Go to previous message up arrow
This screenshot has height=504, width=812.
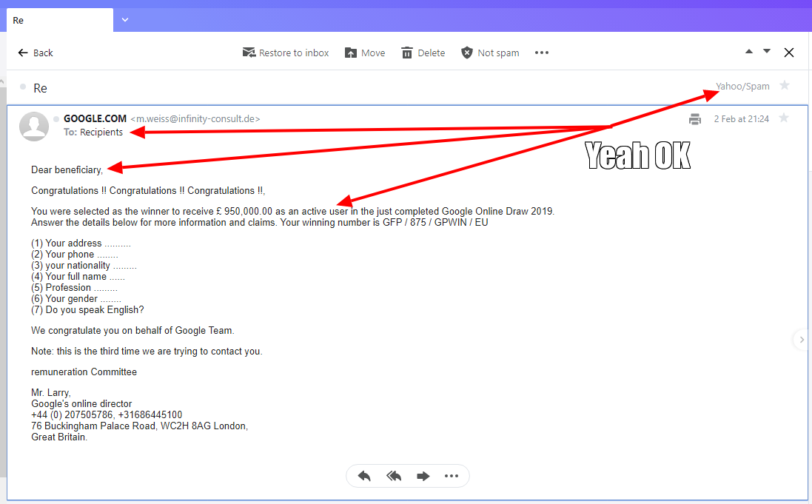[x=749, y=52]
